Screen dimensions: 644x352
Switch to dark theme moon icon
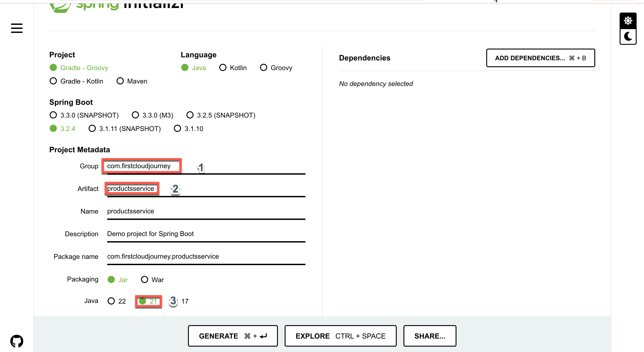628,36
